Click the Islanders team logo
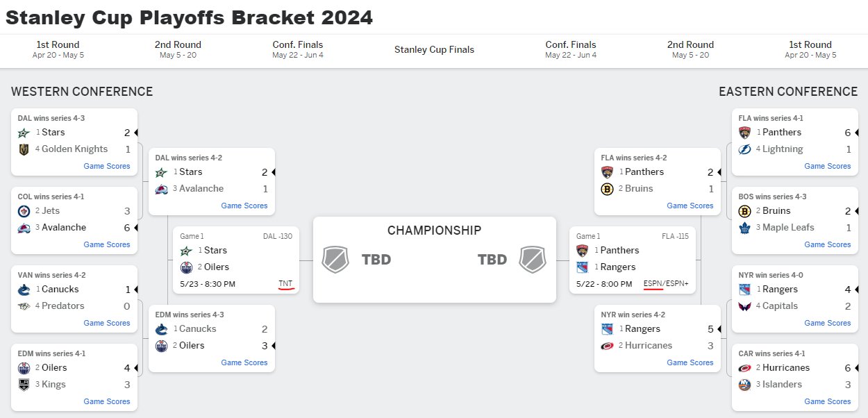 tap(744, 385)
